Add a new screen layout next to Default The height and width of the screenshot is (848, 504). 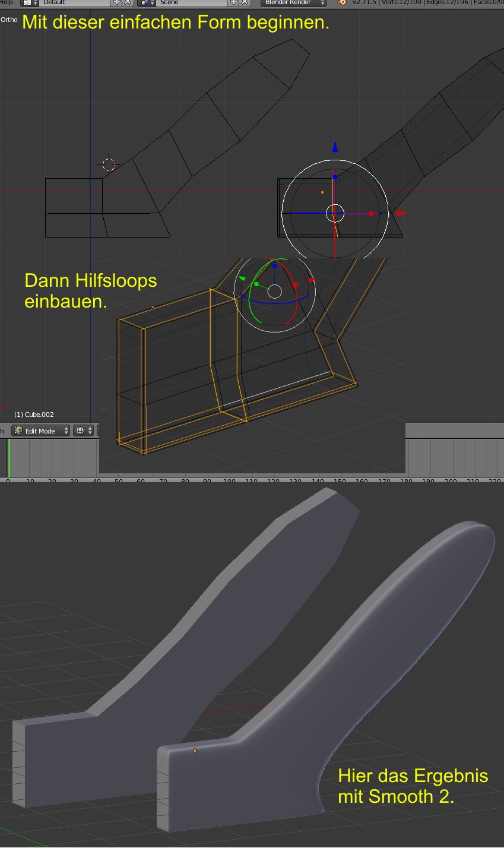click(x=117, y=3)
